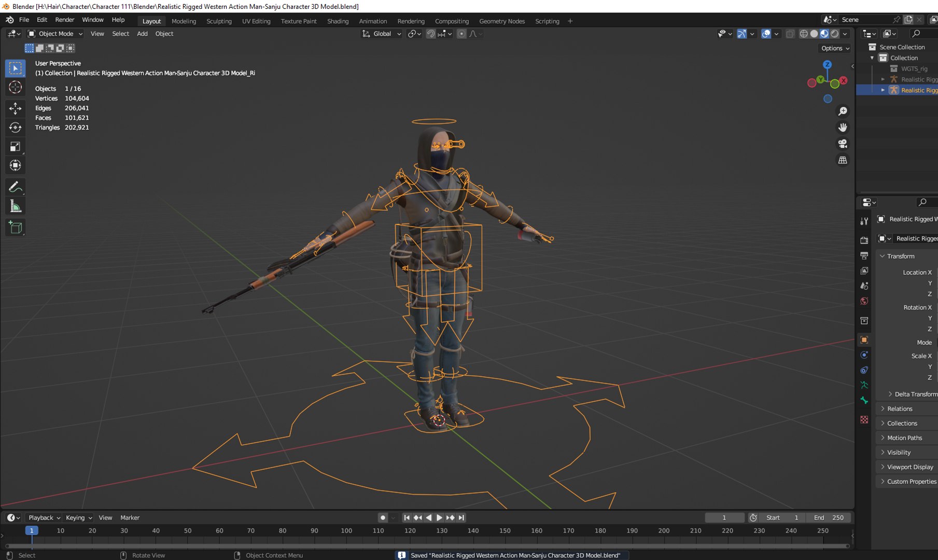Click the frame 1 playhead marker
The image size is (938, 560).
[31, 530]
